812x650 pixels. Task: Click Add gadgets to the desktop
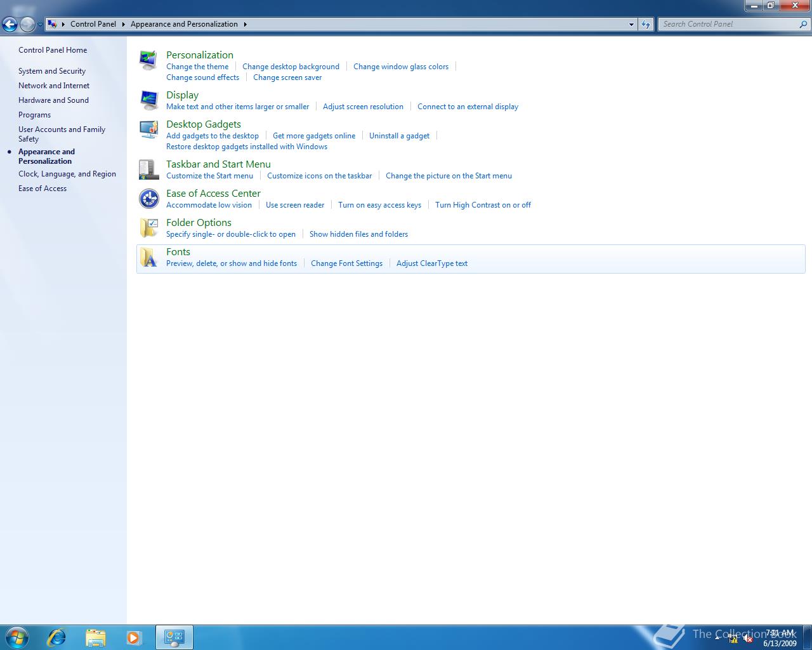pyautogui.click(x=213, y=136)
